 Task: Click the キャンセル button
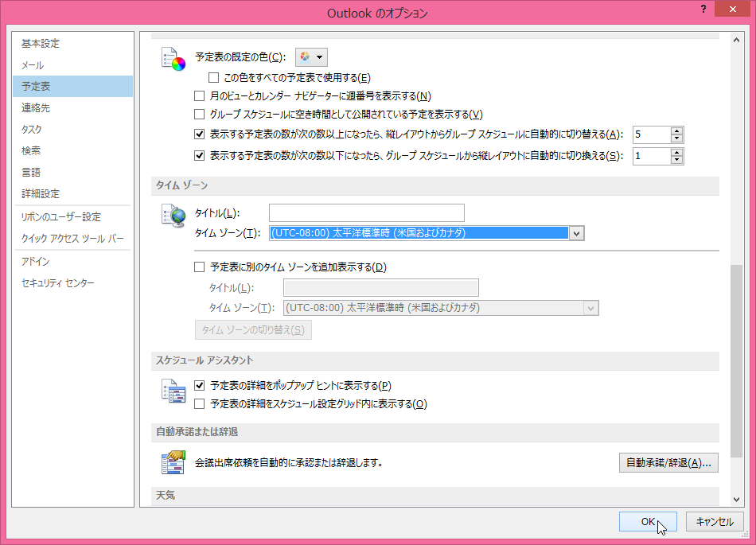tap(715, 522)
